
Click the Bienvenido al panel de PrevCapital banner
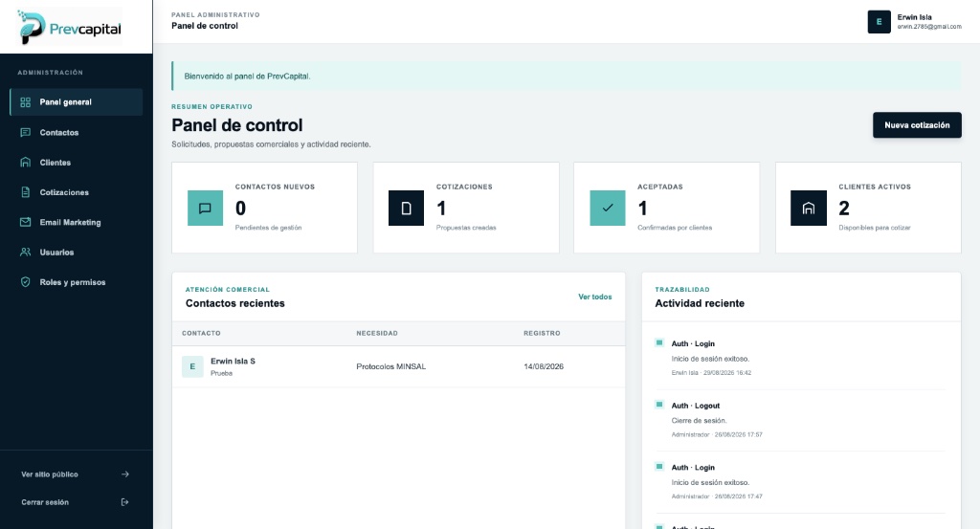567,77
